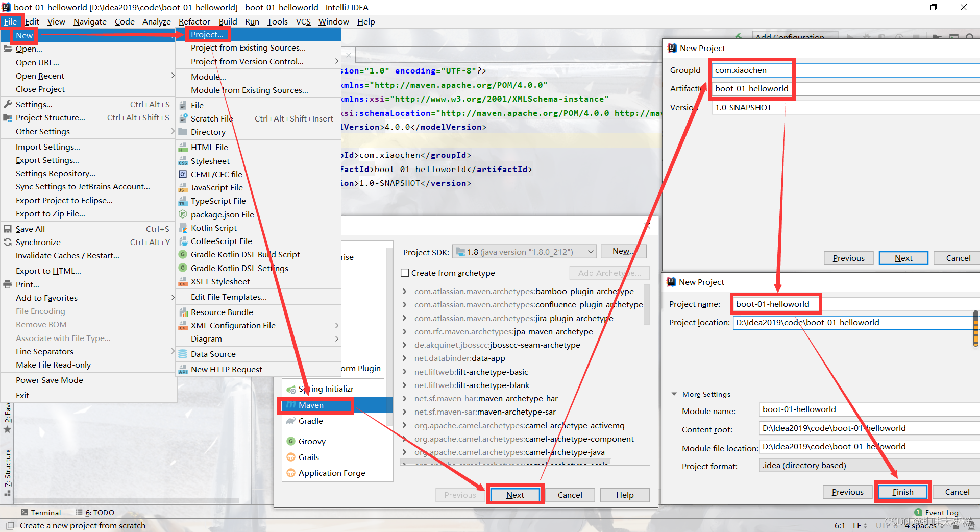Viewport: 980px width, 532px height.
Task: Expand the bamboo-plugin-archetype tree node
Action: point(405,292)
